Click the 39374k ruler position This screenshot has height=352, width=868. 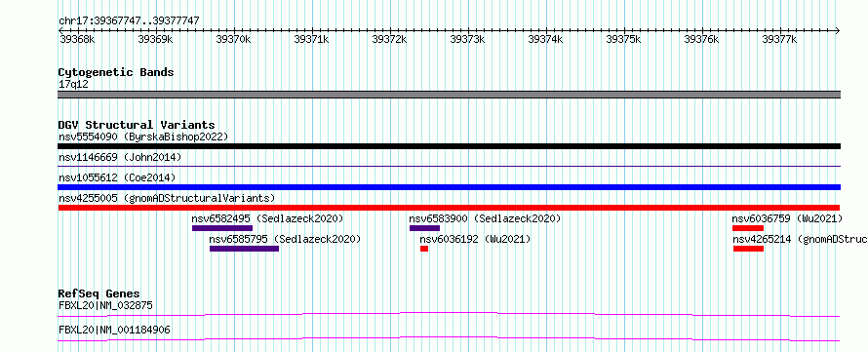[x=545, y=39]
